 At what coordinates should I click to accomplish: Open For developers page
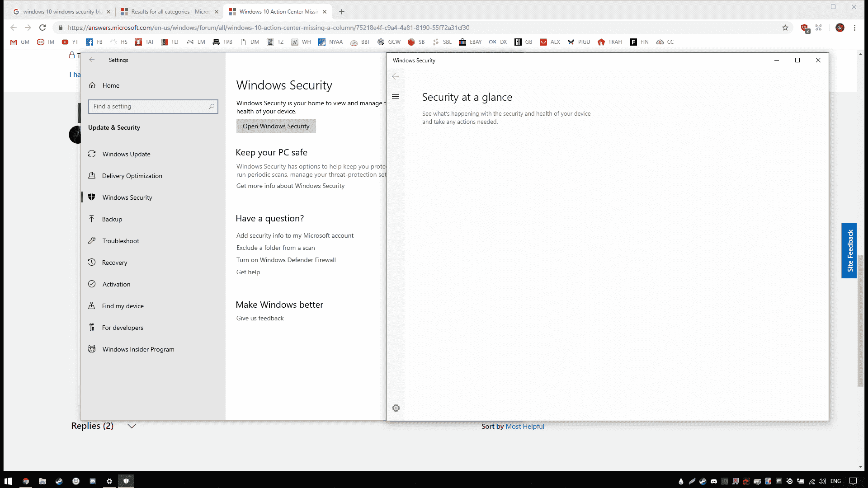[153, 328]
